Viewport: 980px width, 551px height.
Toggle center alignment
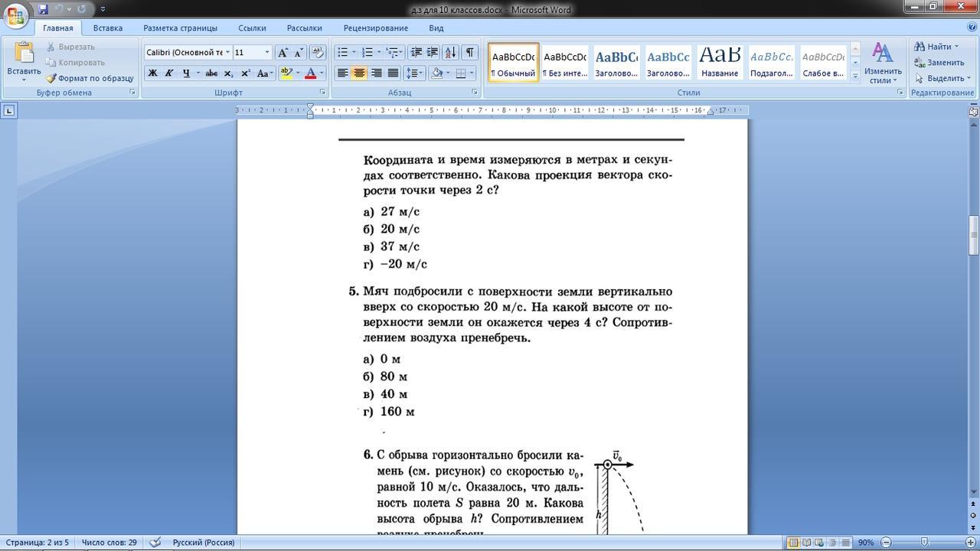[x=359, y=73]
